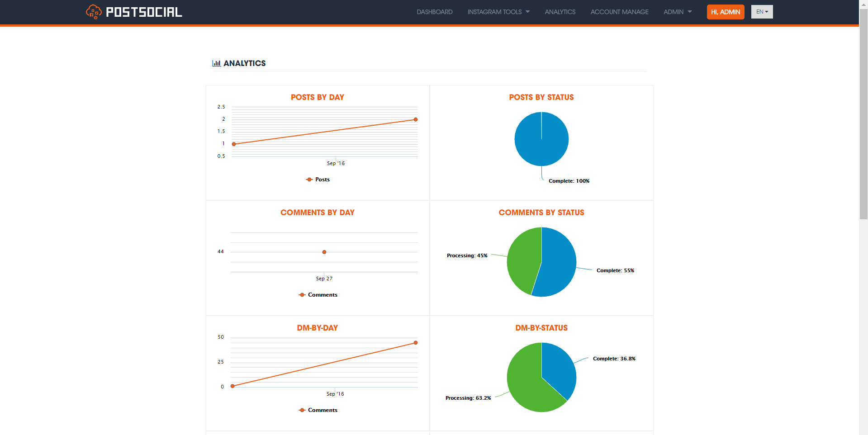
Task: Click the page's vertical scrollbar thumb
Action: pyautogui.click(x=863, y=113)
